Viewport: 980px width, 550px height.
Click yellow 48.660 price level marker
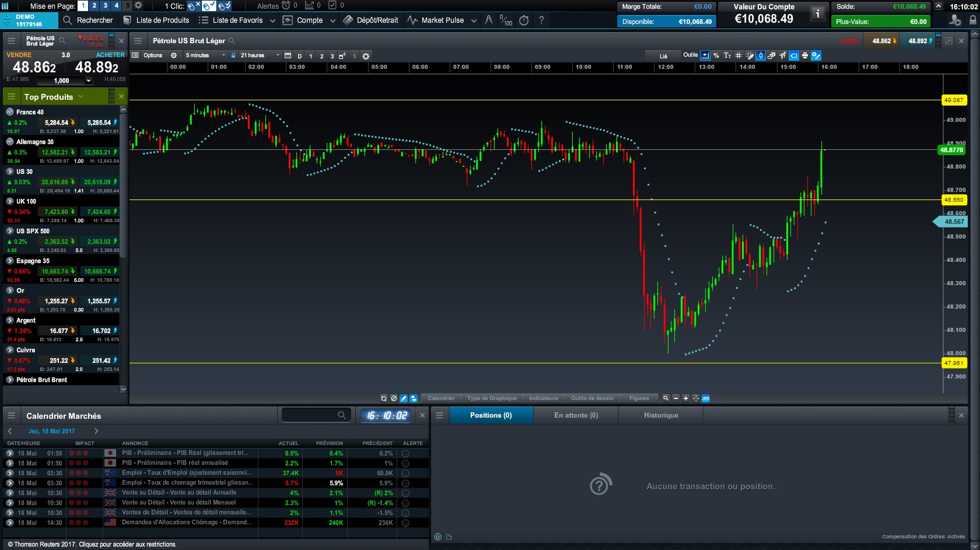[954, 200]
